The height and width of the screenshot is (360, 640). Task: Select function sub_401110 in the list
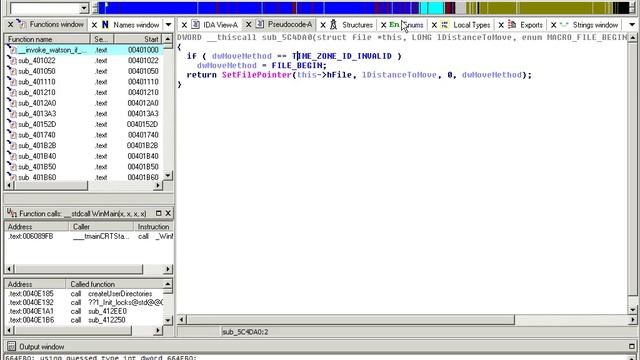pos(84,82)
